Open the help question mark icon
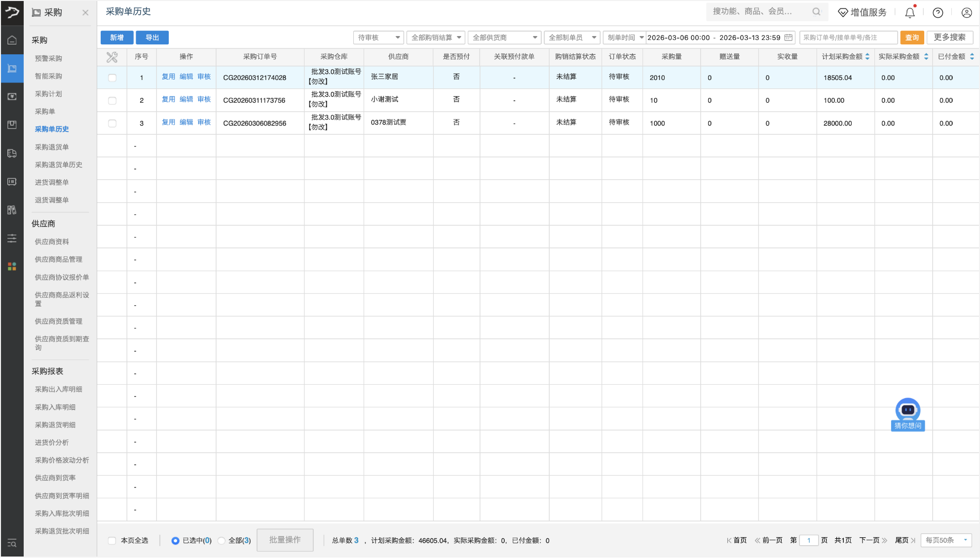This screenshot has height=558, width=980. 938,13
